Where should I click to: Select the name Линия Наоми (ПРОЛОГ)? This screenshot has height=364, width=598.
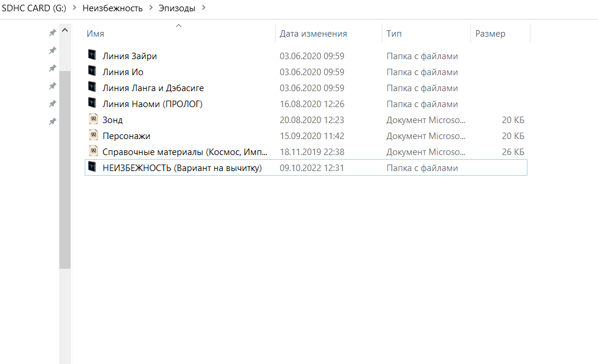152,104
